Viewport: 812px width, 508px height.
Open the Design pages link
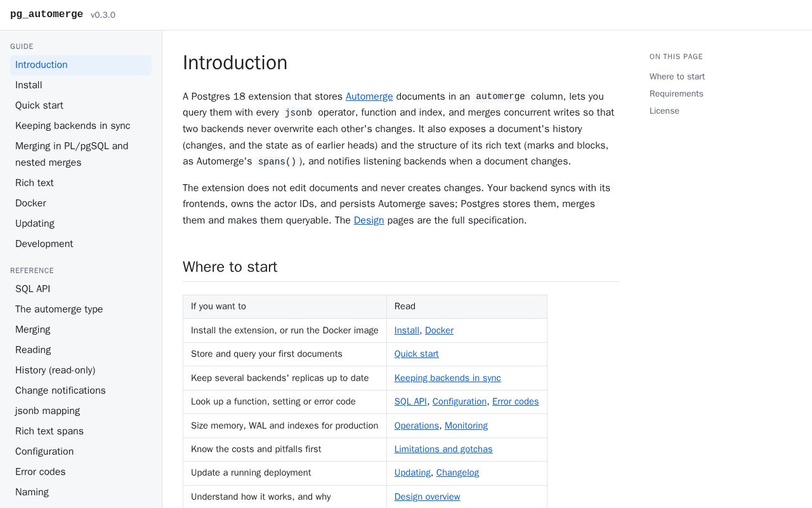369,220
